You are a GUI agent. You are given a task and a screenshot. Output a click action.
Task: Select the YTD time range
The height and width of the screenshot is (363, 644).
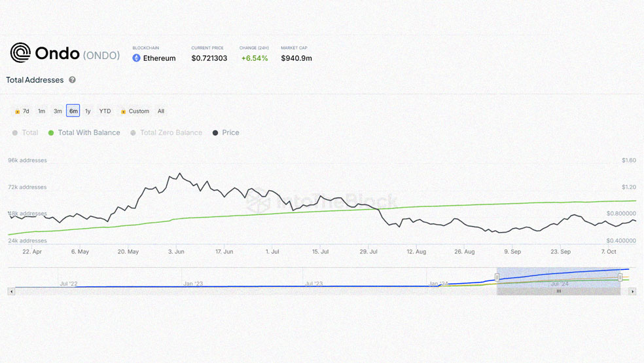click(105, 111)
